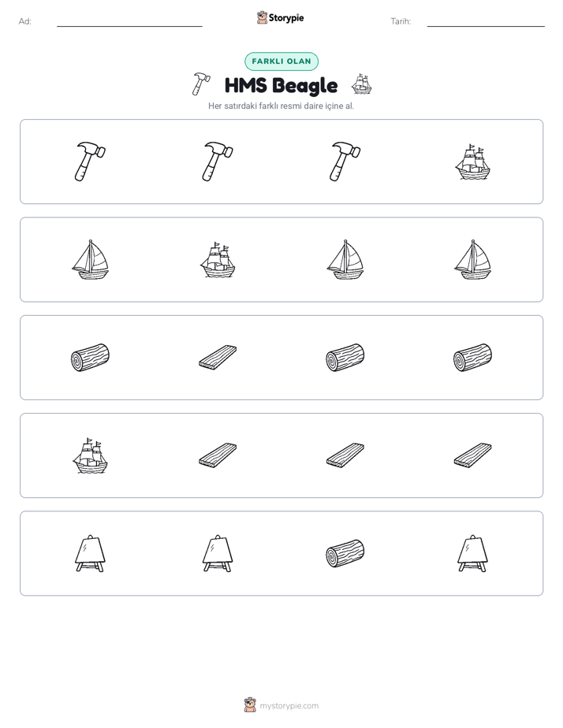Open the mystorypie.com footer link

tap(281, 706)
